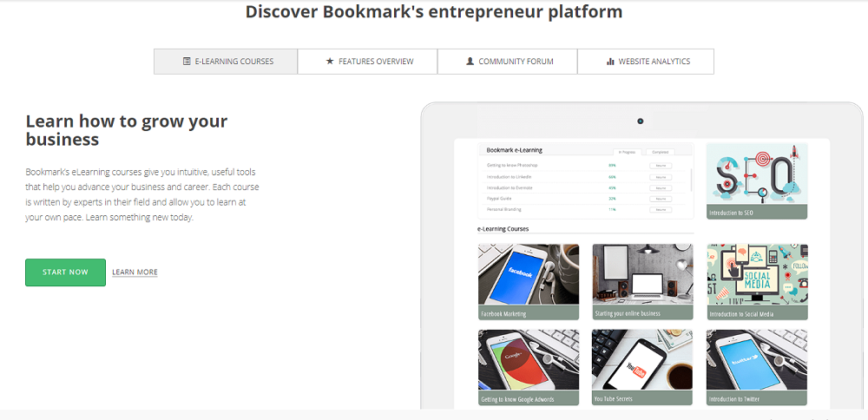Click the 89% progress value
The width and height of the screenshot is (868, 420).
click(612, 166)
